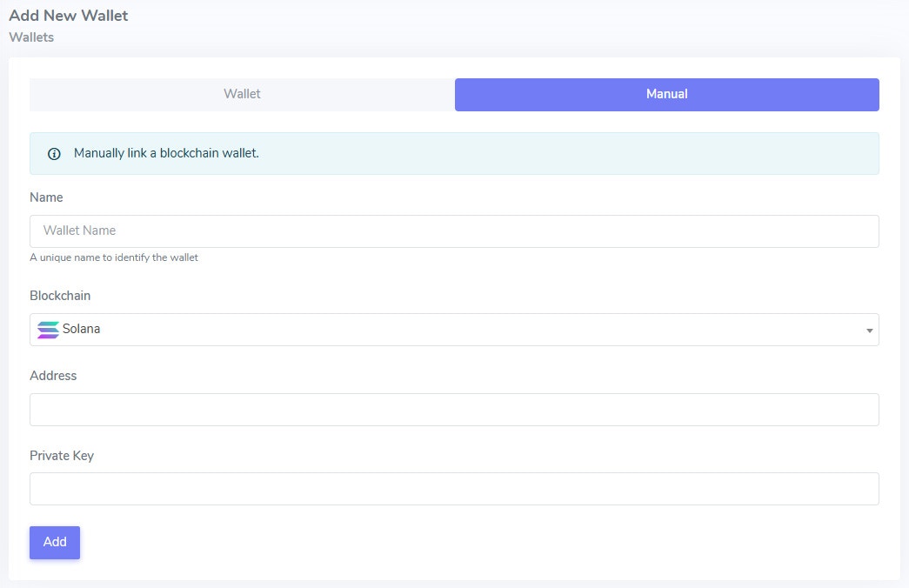Image resolution: width=909 pixels, height=588 pixels.
Task: Open the Blockchain dropdown showing Solana
Action: click(454, 330)
